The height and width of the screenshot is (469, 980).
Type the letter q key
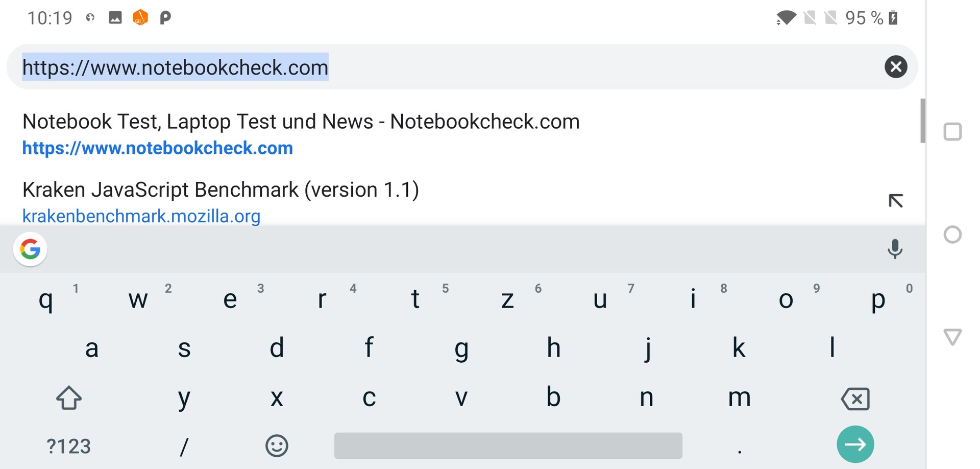(x=46, y=299)
